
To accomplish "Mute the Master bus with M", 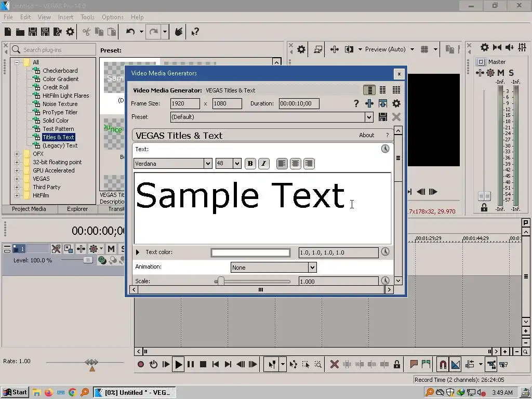I will point(500,73).
